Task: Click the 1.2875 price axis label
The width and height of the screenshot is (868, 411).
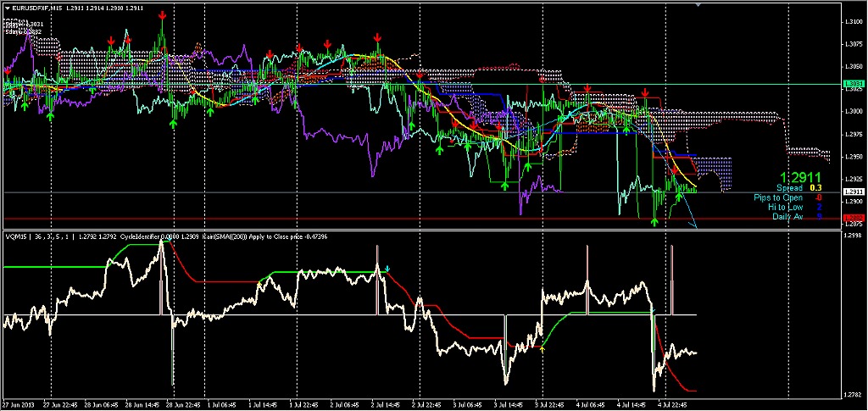Action: (852, 225)
